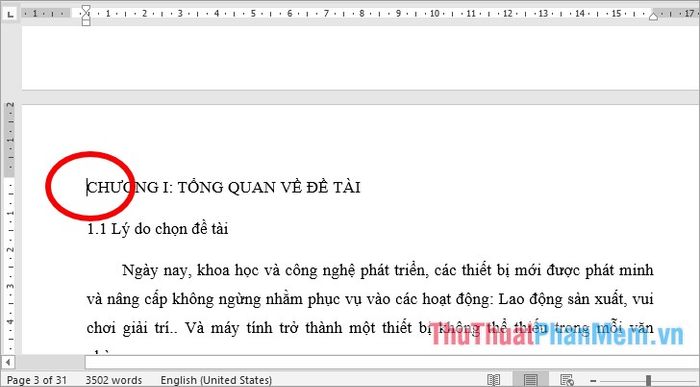Click the horizontal scrollbar left arrow
This screenshot has height=387, width=700.
click(x=8, y=362)
